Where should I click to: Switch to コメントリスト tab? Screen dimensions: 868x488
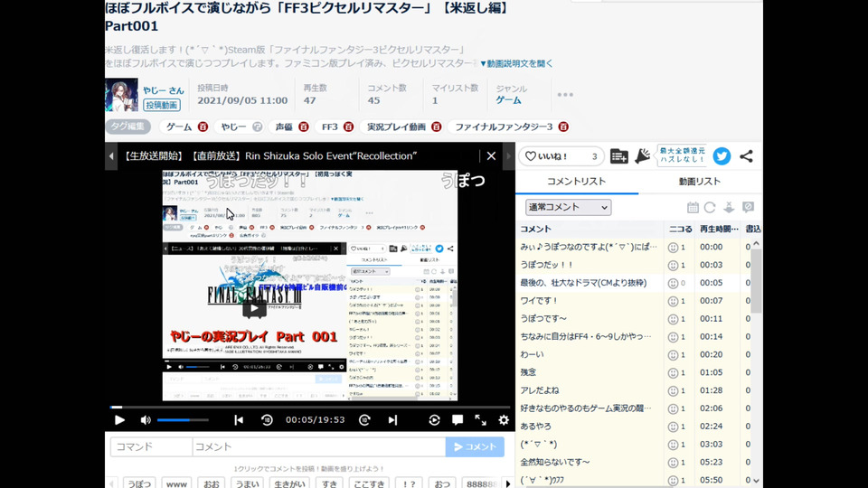pyautogui.click(x=576, y=182)
